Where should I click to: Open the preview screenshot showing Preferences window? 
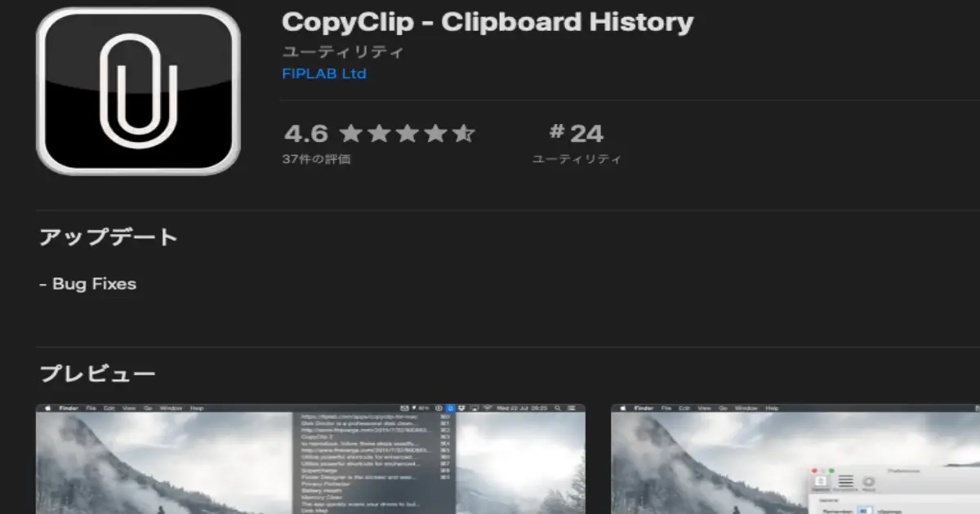coord(795,459)
